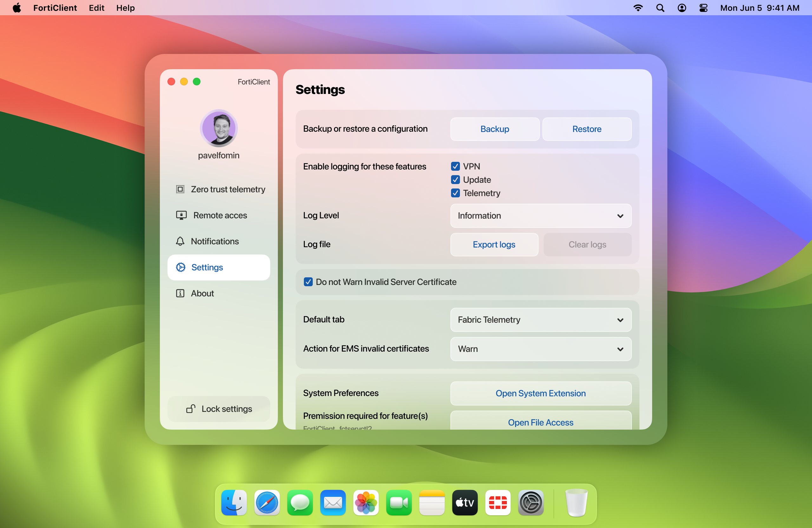Screen dimensions: 812x528
Task: Click the Spotlight search icon
Action: (660, 8)
